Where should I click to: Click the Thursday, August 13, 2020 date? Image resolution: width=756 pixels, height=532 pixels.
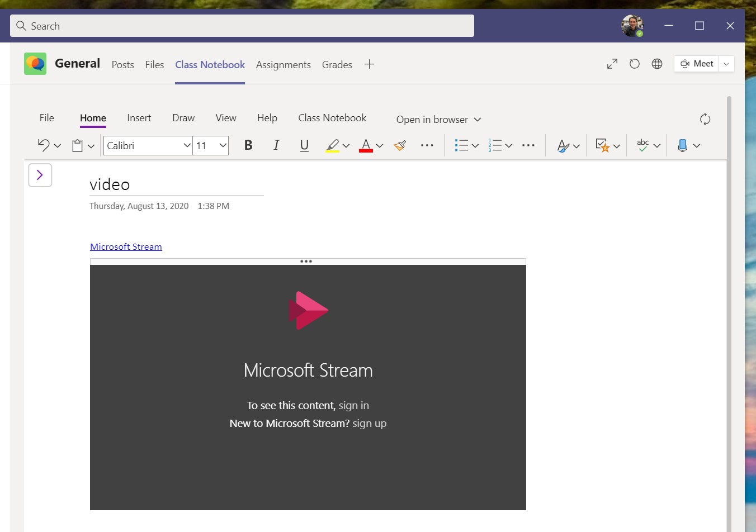coord(139,206)
